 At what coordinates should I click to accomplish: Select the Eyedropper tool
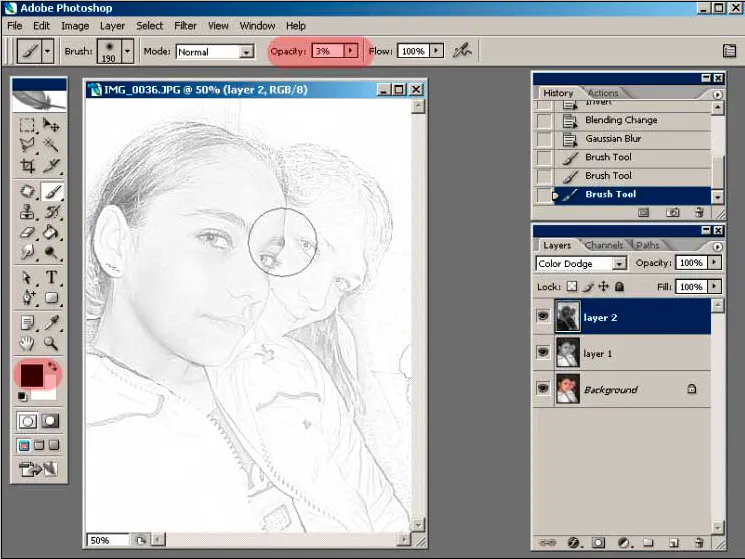pyautogui.click(x=51, y=323)
